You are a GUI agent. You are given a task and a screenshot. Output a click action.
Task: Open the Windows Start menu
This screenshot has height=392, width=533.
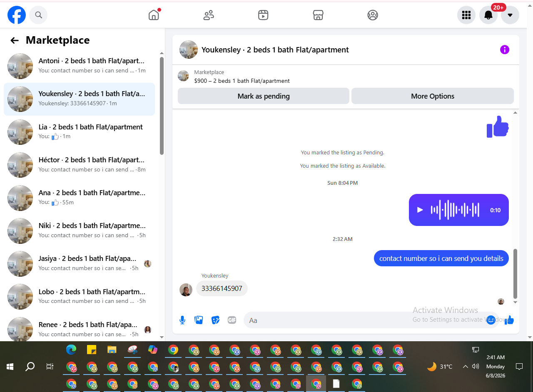click(10, 367)
